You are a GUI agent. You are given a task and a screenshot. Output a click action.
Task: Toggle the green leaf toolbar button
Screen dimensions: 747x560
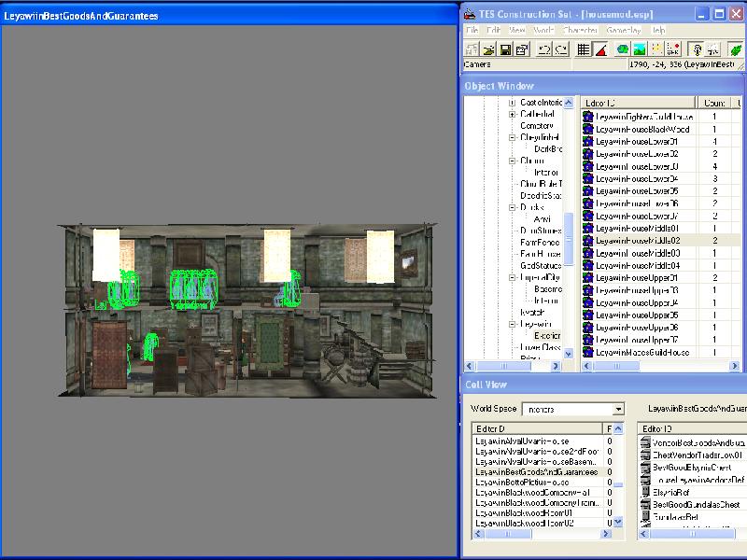(x=736, y=49)
